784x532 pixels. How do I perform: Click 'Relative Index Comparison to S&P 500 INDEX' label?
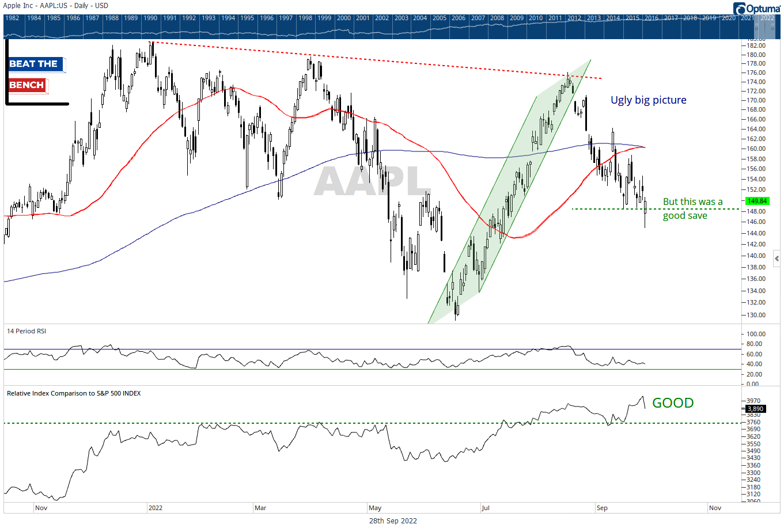click(x=74, y=393)
